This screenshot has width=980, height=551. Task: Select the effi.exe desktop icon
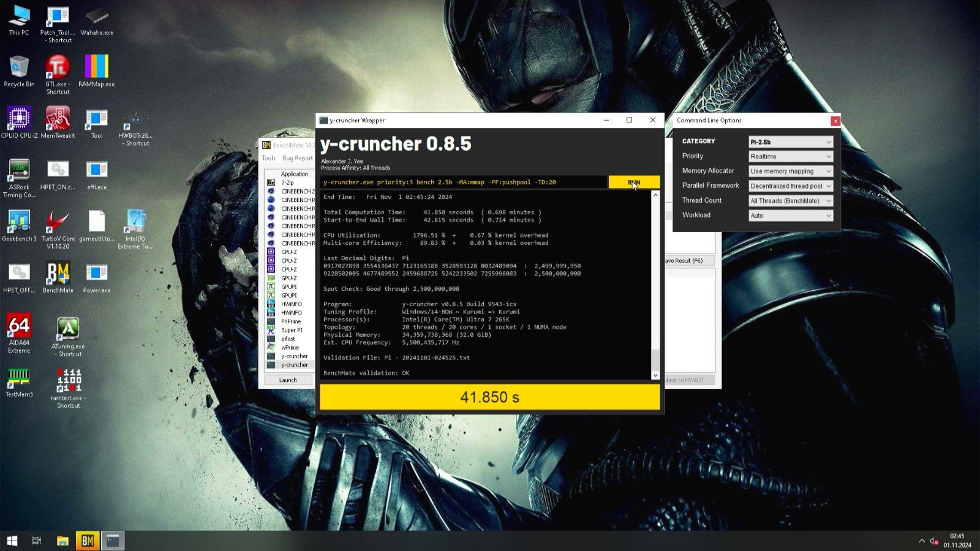(x=96, y=174)
